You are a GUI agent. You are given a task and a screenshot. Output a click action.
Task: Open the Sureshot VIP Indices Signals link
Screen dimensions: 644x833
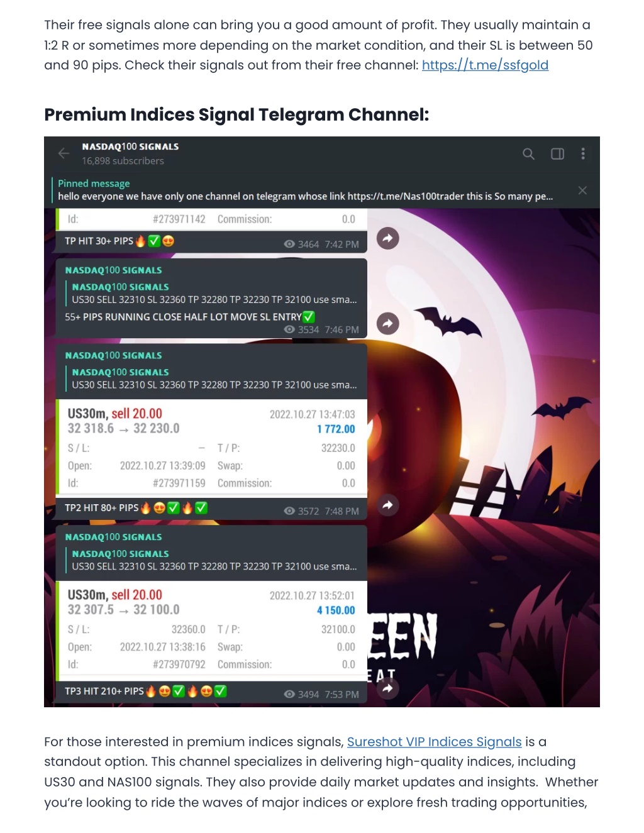tap(434, 742)
